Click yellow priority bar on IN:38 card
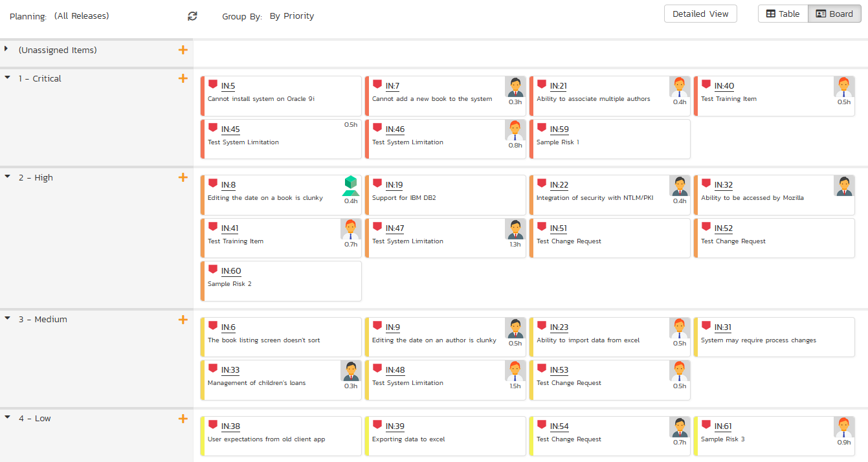This screenshot has height=462, width=868. (x=203, y=436)
